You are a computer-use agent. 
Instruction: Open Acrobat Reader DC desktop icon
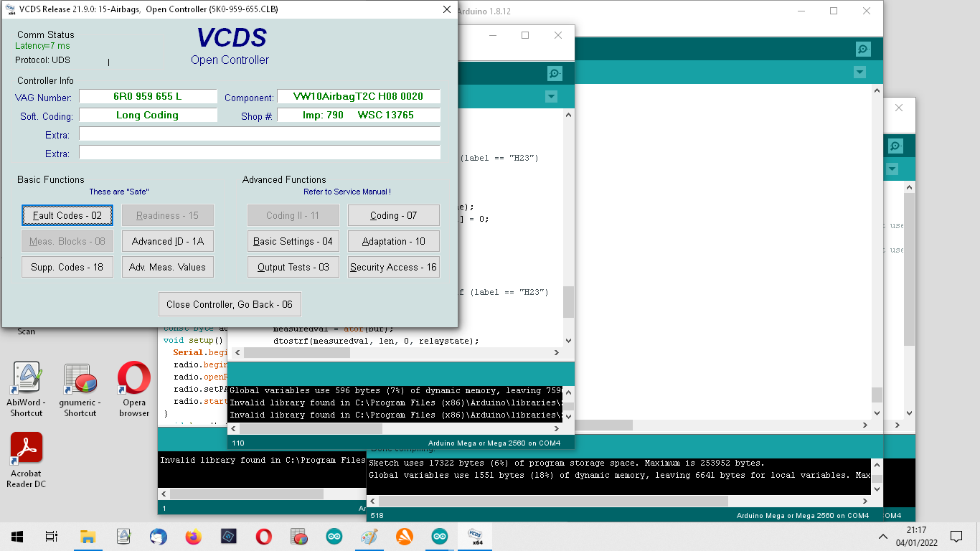(27, 461)
